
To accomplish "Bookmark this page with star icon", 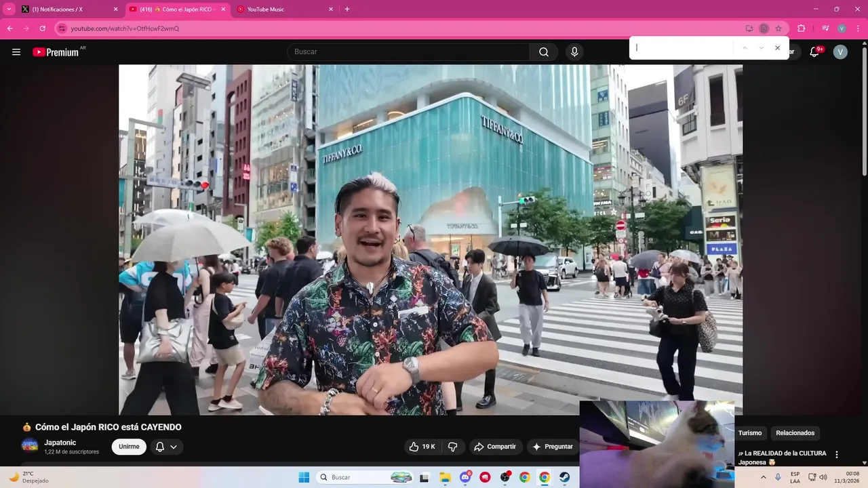I will coord(778,28).
